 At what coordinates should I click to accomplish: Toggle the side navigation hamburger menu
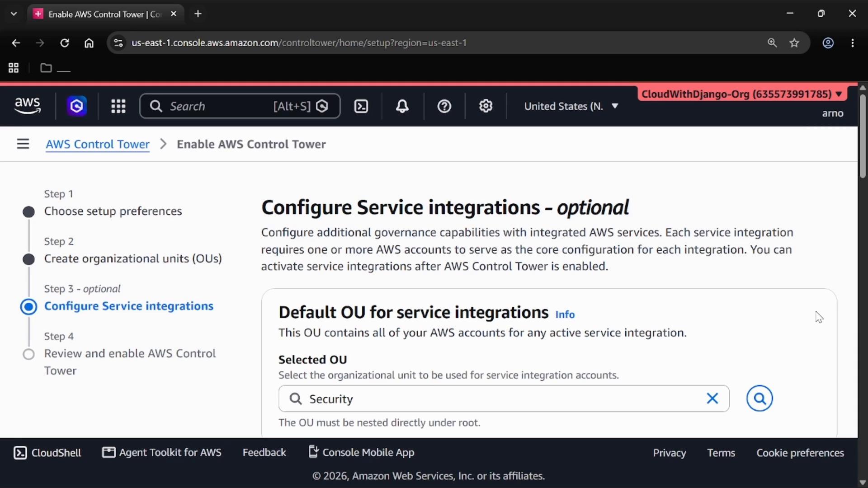23,144
